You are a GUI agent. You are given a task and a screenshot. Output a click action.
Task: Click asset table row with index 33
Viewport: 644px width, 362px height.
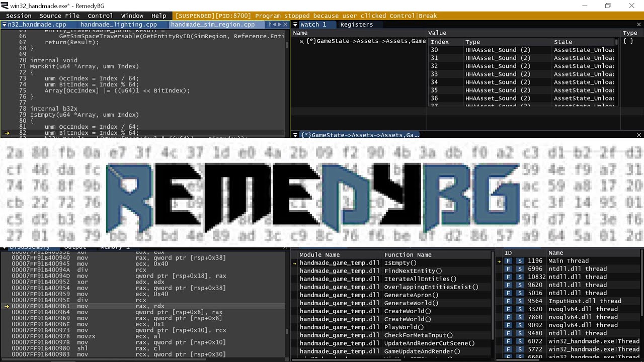click(522, 74)
